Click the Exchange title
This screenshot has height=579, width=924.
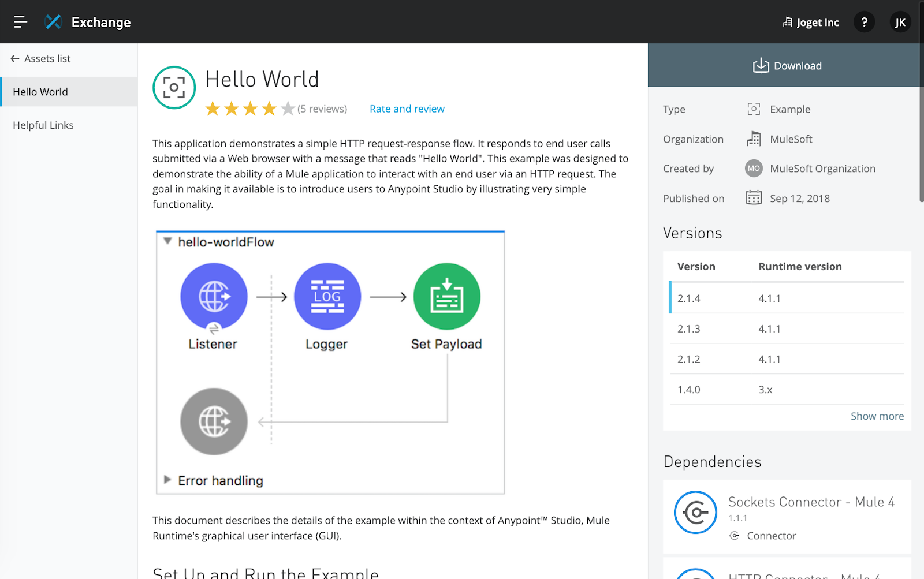101,23
